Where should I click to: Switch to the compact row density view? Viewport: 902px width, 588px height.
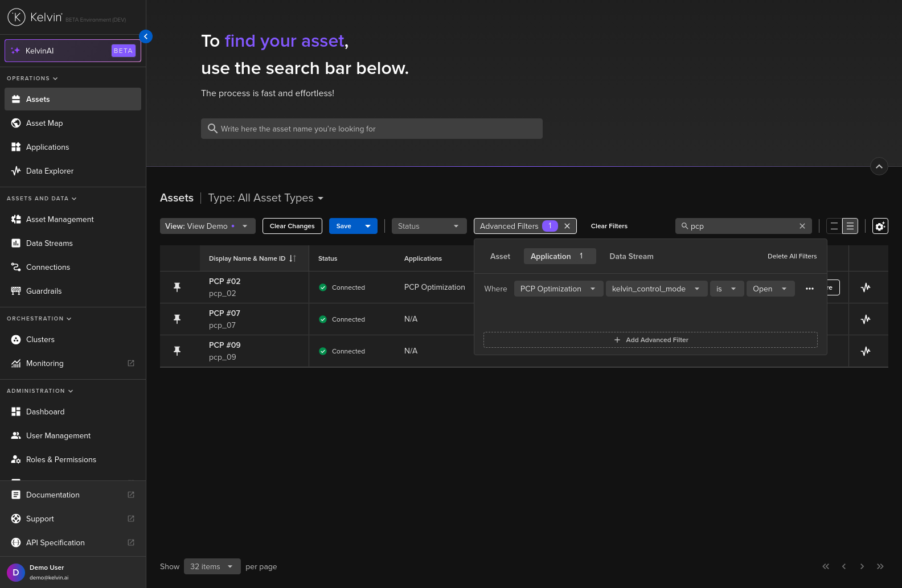click(x=834, y=226)
